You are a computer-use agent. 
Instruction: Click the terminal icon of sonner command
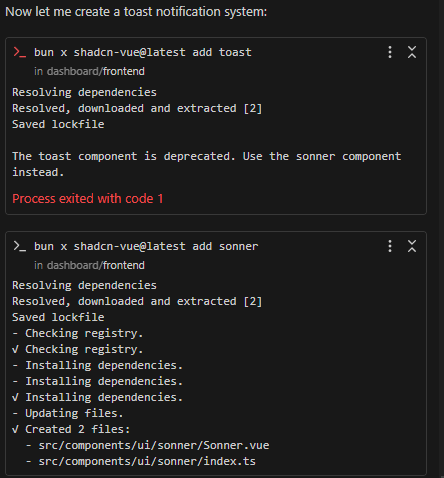(x=19, y=246)
